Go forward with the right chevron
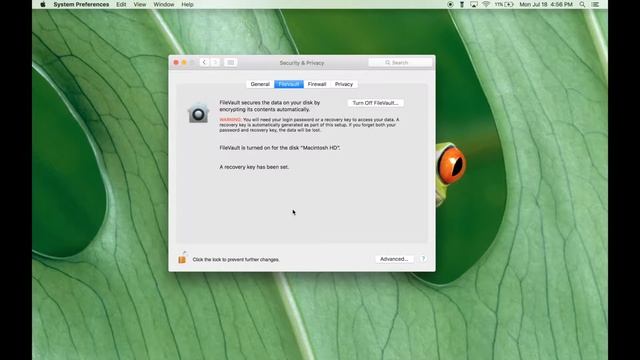 [x=215, y=62]
